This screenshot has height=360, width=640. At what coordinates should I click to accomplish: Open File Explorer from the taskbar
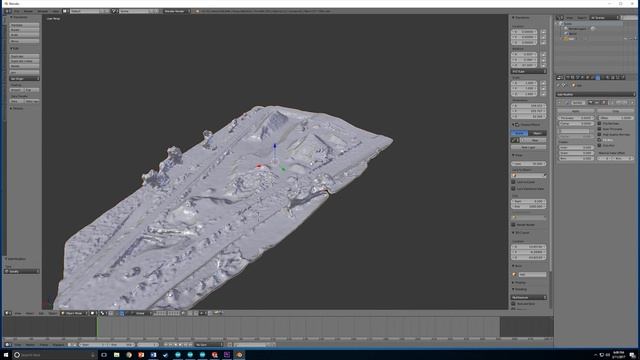pyautogui.click(x=116, y=355)
